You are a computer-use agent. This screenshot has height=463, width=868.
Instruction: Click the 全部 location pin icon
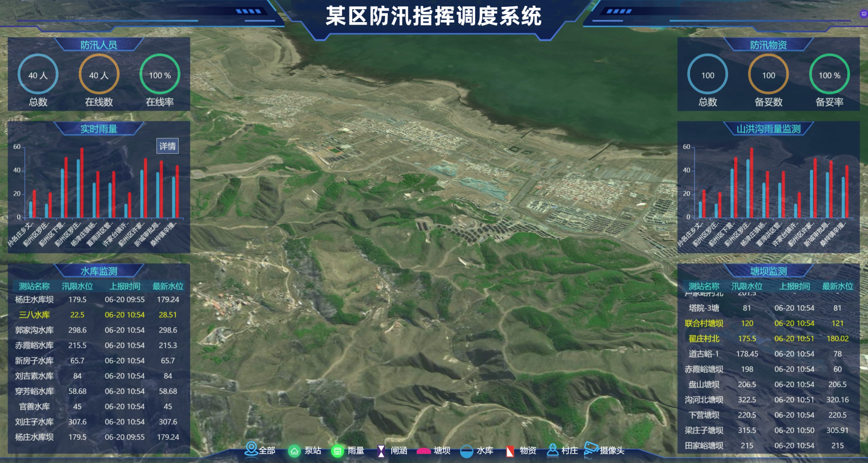(x=251, y=449)
